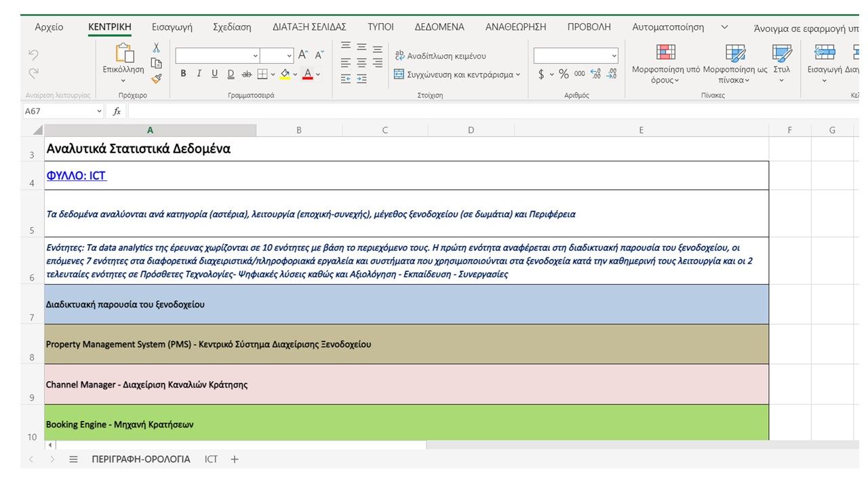Image resolution: width=868 pixels, height=488 pixels.
Task: Toggle Bold formatting
Action: (183, 74)
